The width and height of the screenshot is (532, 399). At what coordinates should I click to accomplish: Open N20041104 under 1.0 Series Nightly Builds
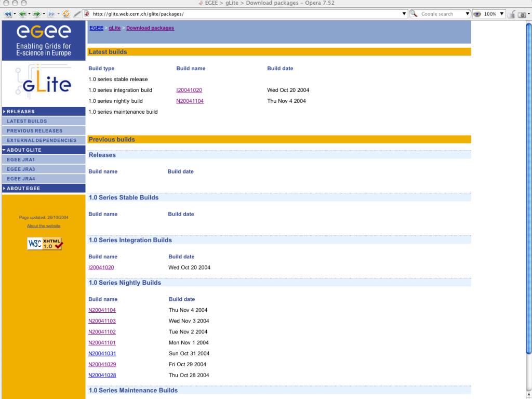102,310
